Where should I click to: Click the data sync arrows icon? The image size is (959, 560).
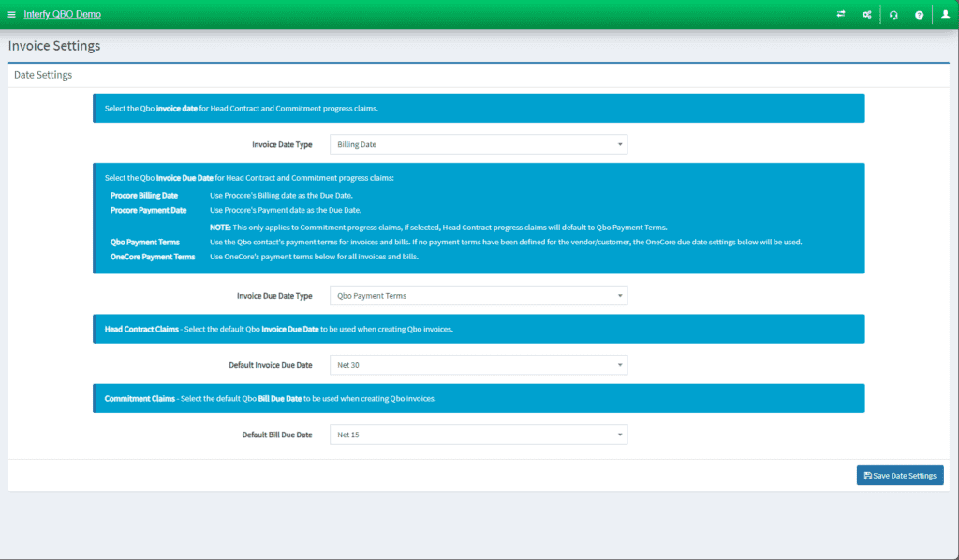840,14
